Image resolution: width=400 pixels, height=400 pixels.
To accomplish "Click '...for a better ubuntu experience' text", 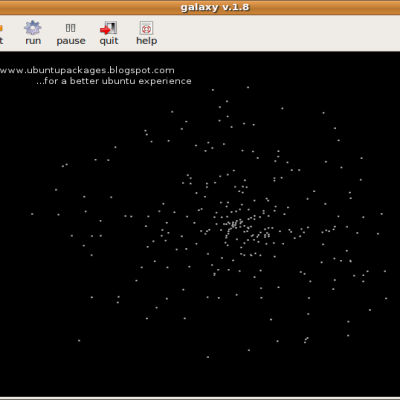I will 114,81.
